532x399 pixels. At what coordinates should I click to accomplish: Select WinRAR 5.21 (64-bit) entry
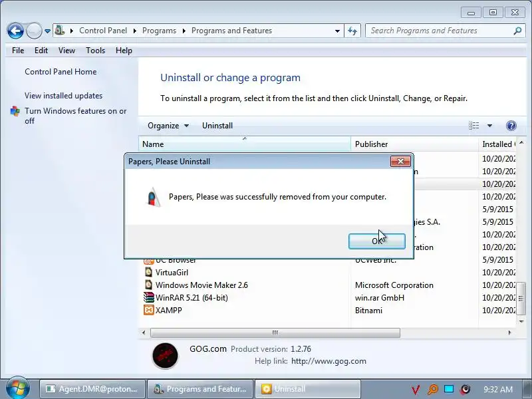[x=192, y=298]
